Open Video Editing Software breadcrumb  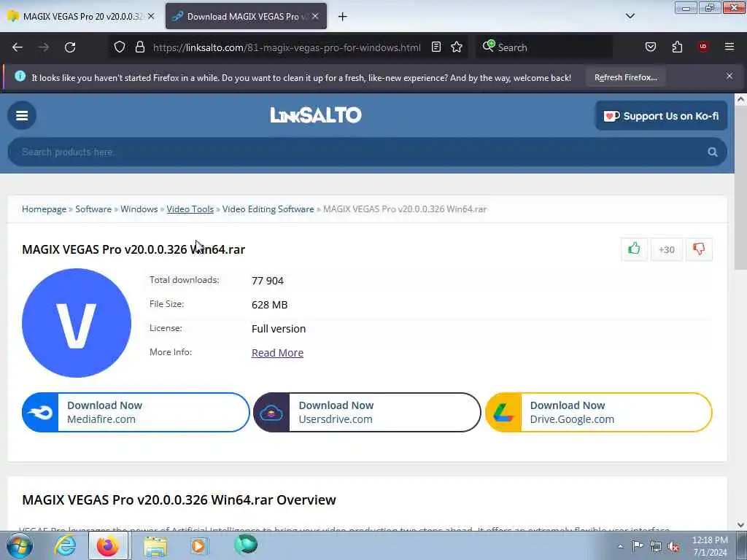click(x=268, y=209)
